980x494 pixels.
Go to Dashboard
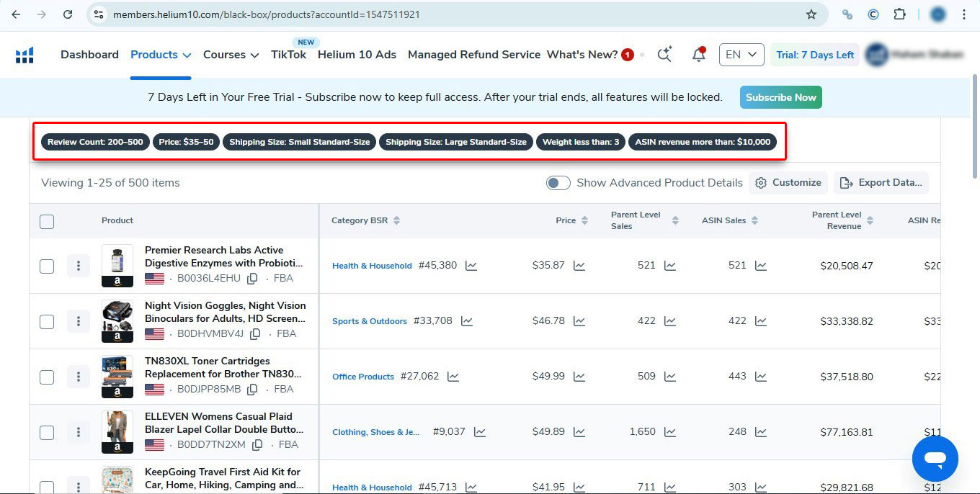click(x=89, y=55)
